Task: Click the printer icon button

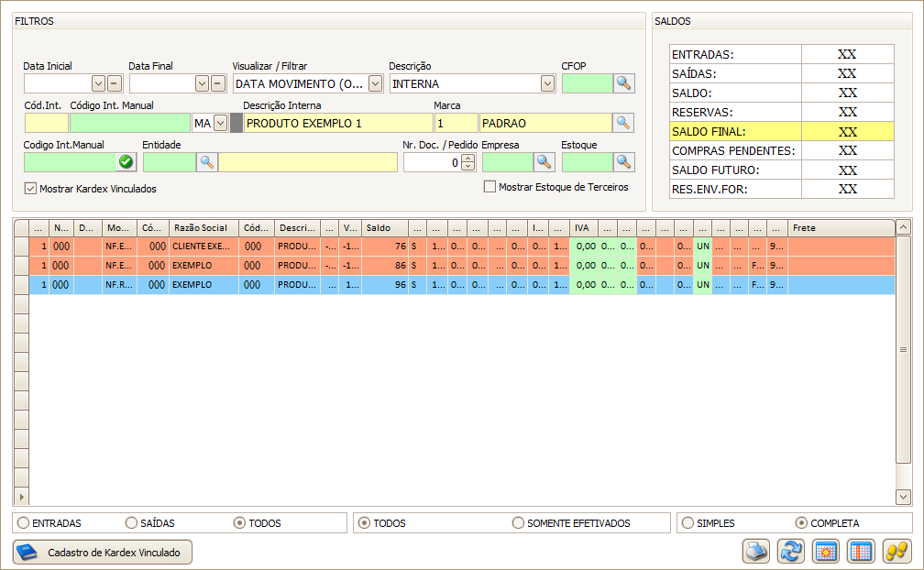Action: (755, 552)
